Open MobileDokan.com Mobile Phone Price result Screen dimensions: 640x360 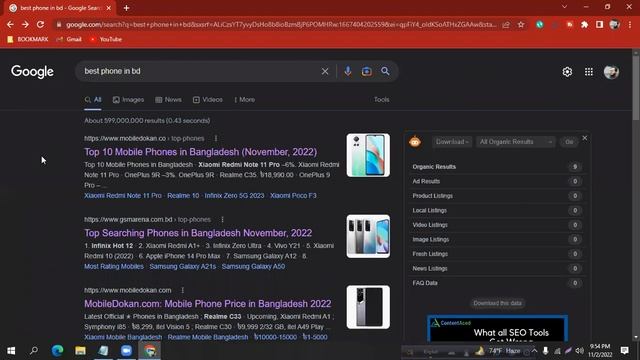tap(208, 304)
